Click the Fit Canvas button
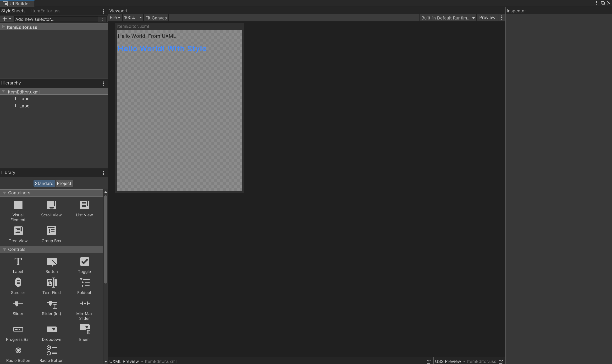Viewport: 612px width, 364px height. coord(156,18)
